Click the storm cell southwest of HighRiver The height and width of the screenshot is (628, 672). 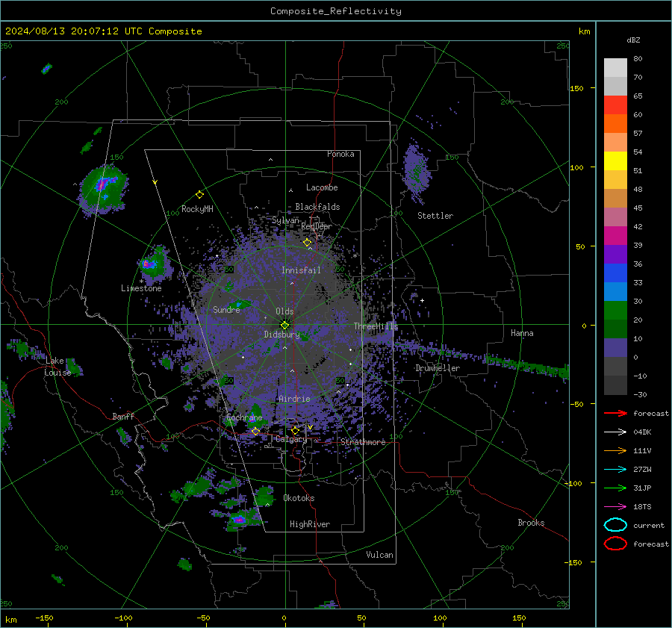[239, 520]
